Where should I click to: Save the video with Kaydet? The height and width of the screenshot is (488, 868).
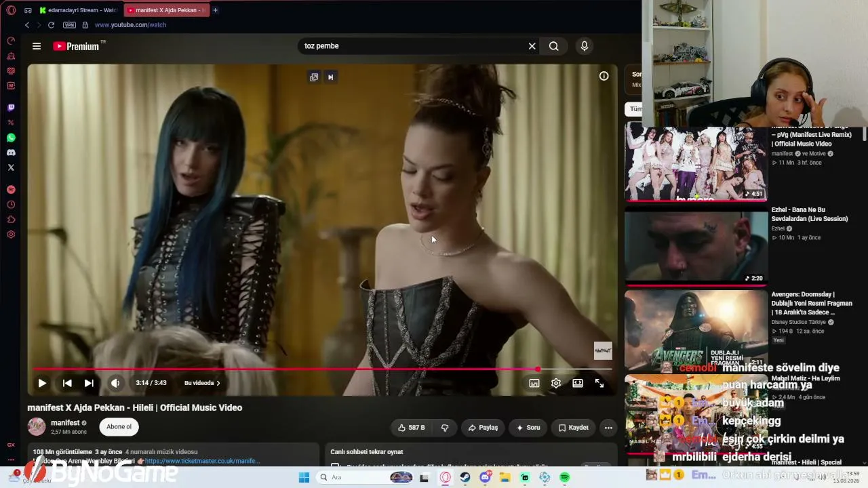pyautogui.click(x=574, y=428)
